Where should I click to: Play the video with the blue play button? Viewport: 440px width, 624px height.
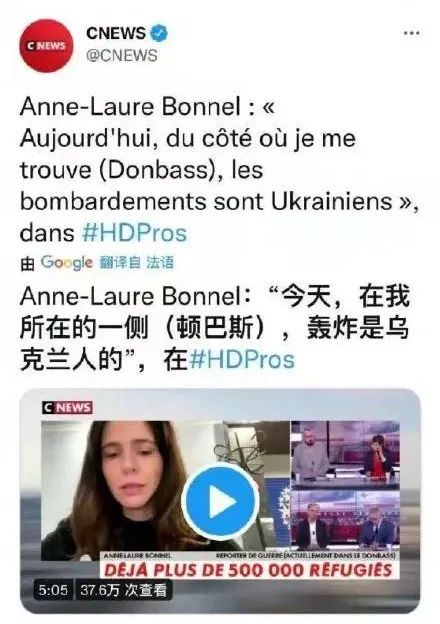220,501
